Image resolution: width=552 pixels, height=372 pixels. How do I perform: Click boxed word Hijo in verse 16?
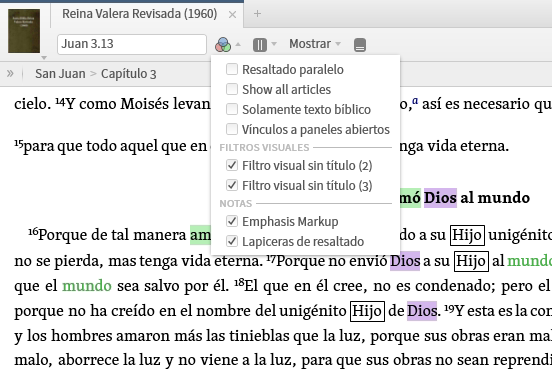(467, 235)
